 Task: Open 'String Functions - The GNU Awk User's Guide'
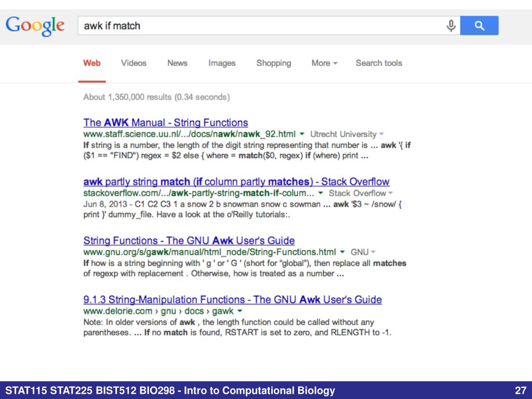189,241
